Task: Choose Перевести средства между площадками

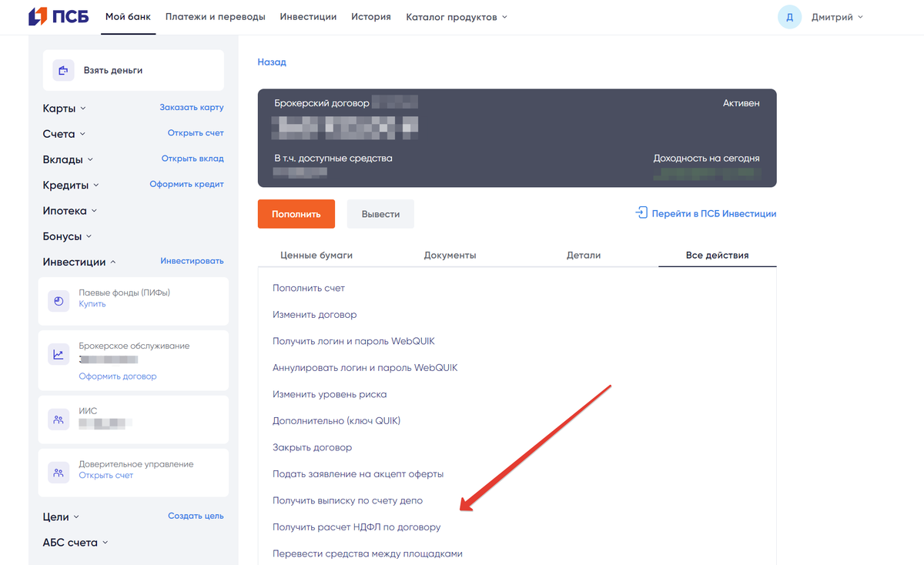Action: [367, 553]
